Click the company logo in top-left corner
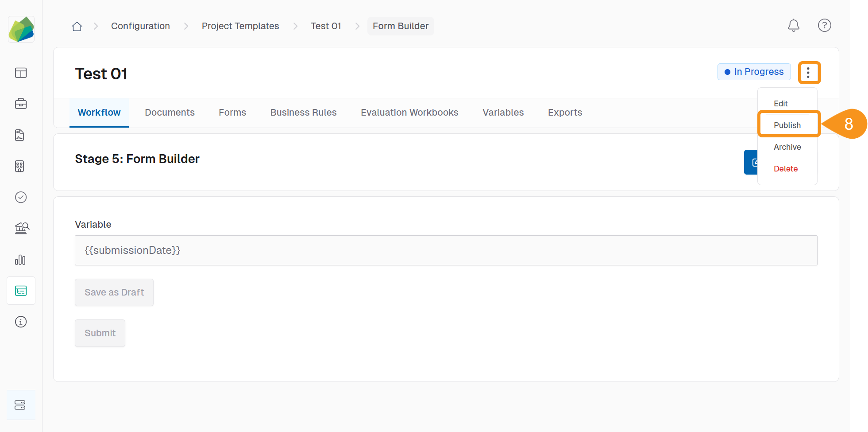 (21, 29)
